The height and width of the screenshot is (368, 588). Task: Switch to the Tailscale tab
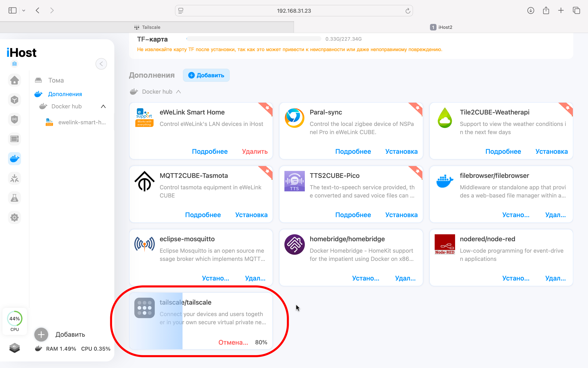[x=147, y=27]
